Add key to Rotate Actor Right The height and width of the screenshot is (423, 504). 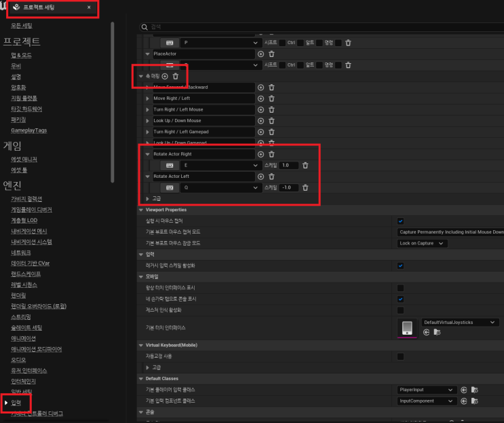tap(260, 154)
